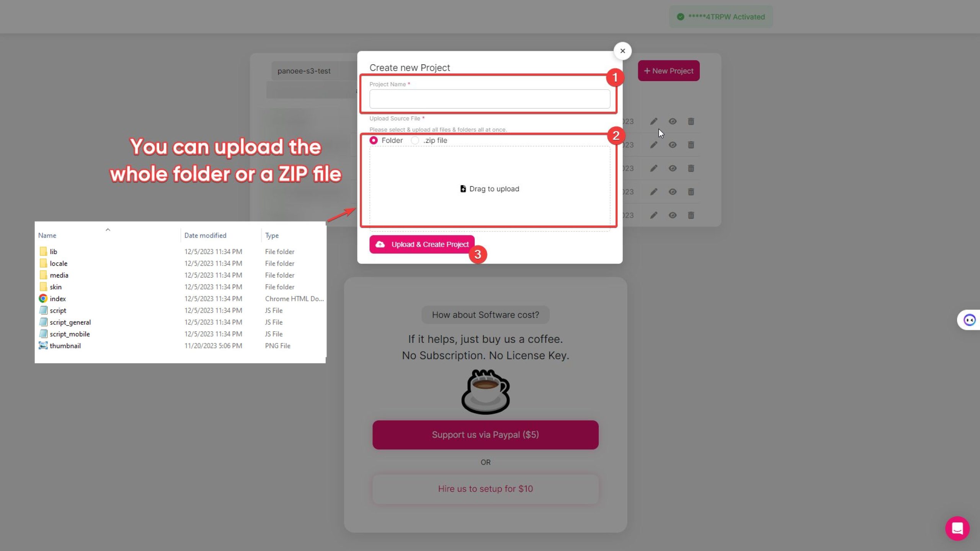Select the Folder radio button option

pos(374,140)
